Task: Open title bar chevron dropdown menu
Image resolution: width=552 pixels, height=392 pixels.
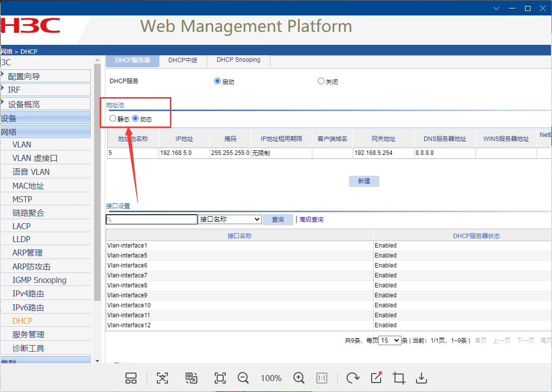Action: tap(496, 8)
